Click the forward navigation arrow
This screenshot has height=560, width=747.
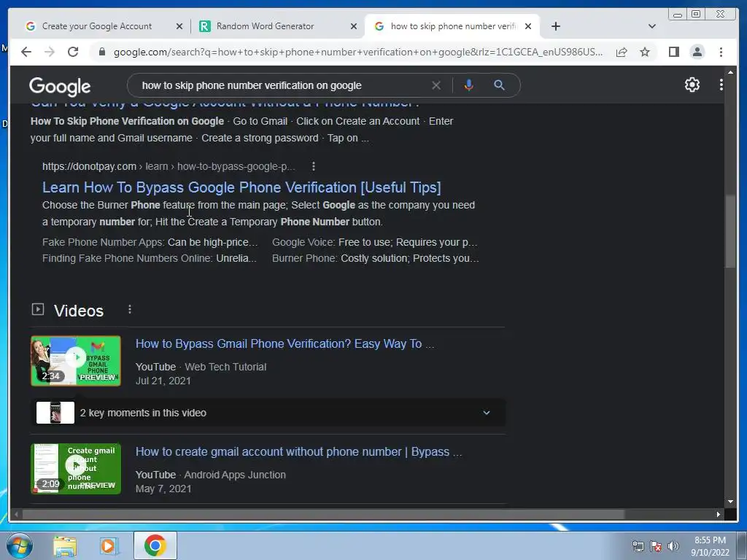(50, 52)
